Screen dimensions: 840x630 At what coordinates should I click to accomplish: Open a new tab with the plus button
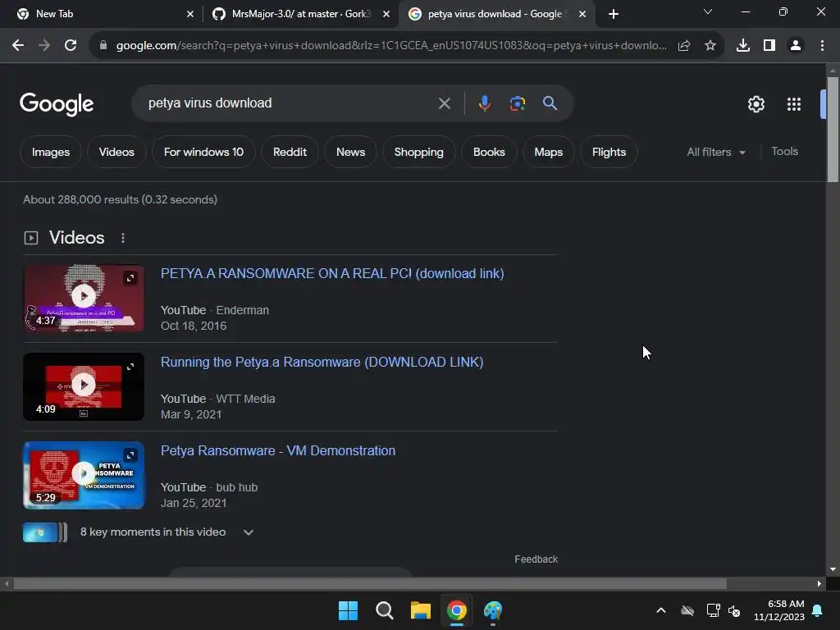pyautogui.click(x=614, y=14)
